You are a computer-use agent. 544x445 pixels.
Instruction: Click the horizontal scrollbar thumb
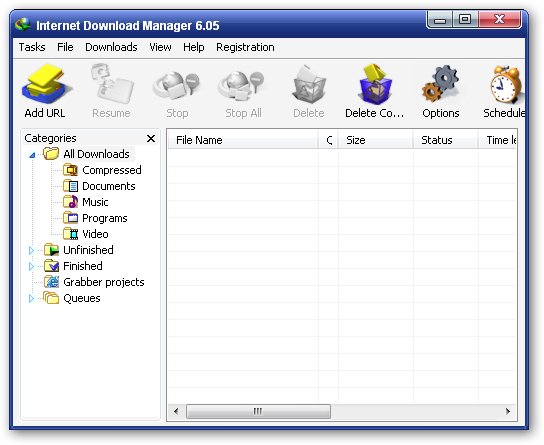(x=258, y=411)
